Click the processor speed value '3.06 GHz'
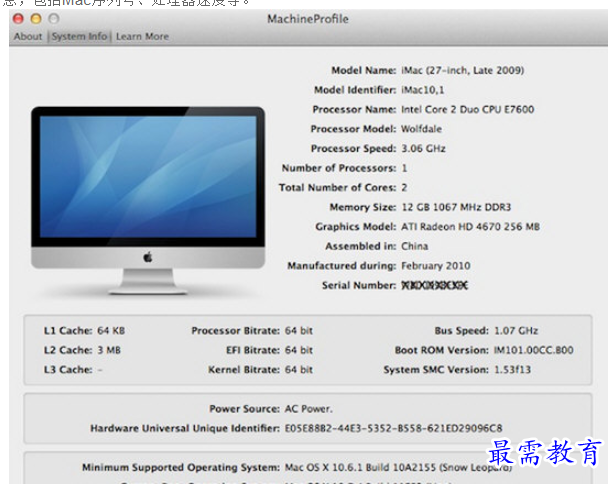The width and height of the screenshot is (610, 484). 423,148
